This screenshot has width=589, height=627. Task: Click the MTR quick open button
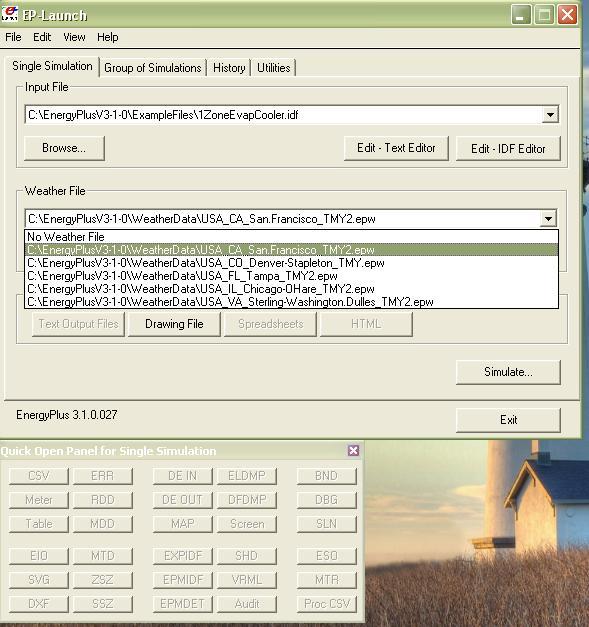327,580
